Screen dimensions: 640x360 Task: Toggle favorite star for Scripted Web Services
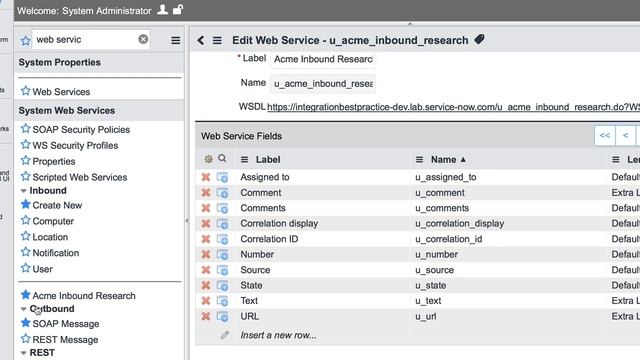(26, 176)
